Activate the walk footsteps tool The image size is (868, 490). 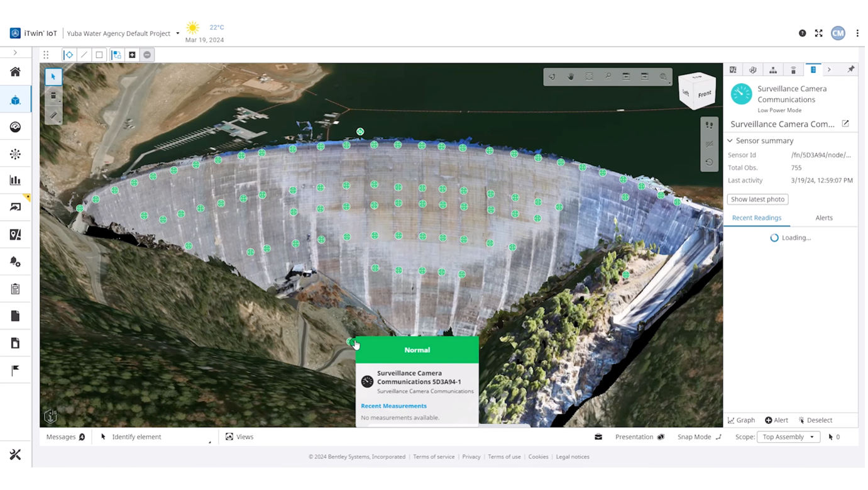pyautogui.click(x=709, y=125)
